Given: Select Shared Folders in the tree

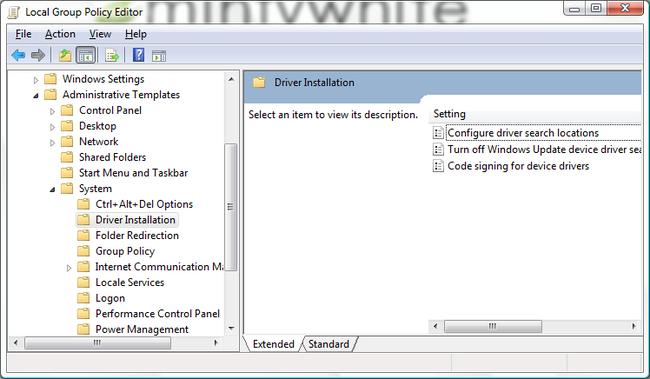Looking at the screenshot, I should (x=112, y=157).
